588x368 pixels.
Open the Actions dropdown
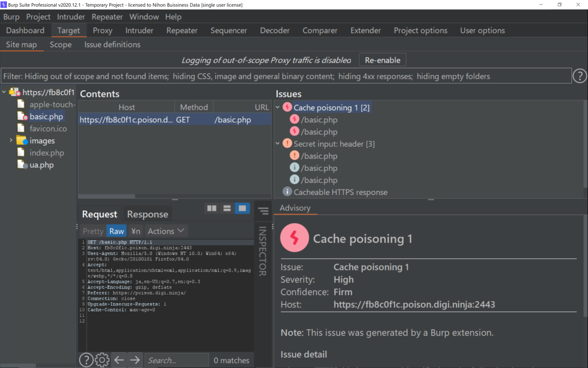click(166, 231)
